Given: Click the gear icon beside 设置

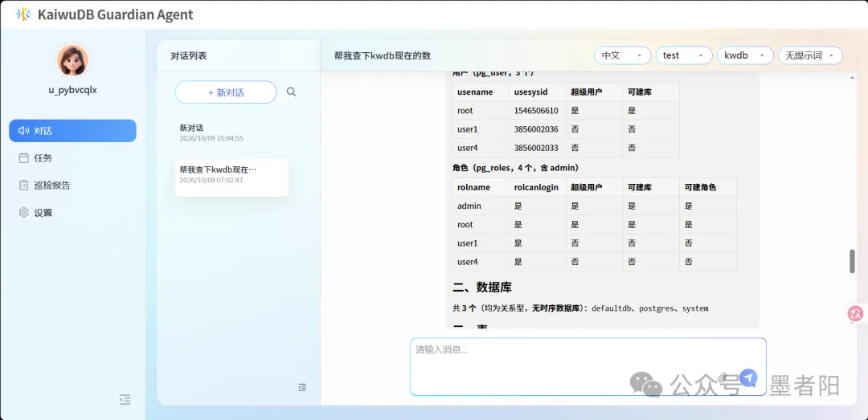Looking at the screenshot, I should point(23,213).
